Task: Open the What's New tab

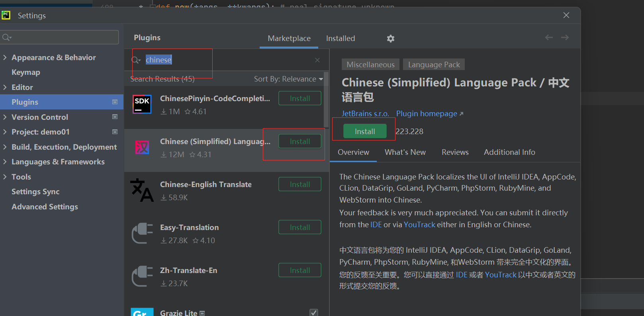Action: [x=405, y=152]
